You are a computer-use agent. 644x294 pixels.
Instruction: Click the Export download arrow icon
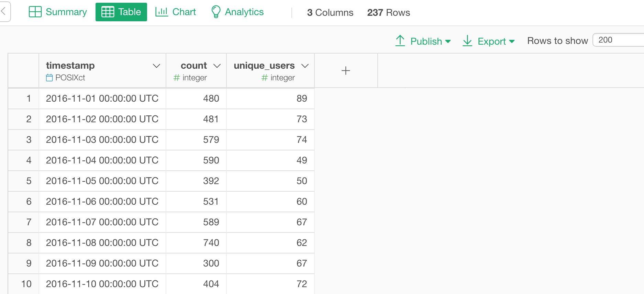click(x=467, y=41)
